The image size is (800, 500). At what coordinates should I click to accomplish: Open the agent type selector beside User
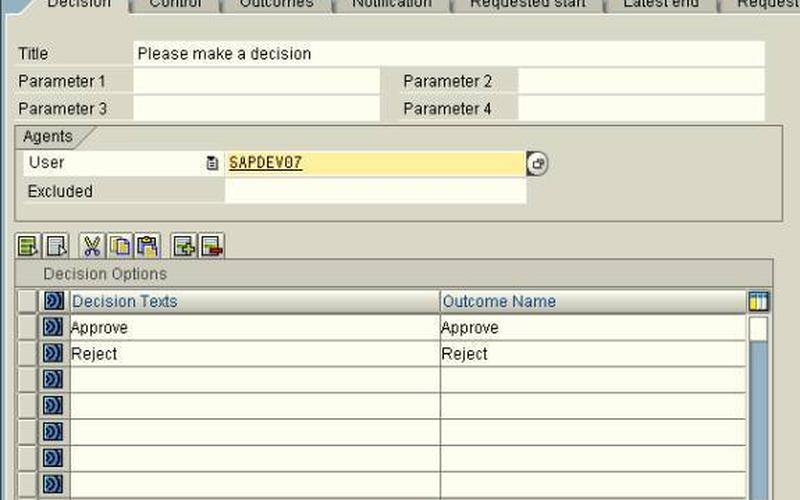(212, 164)
